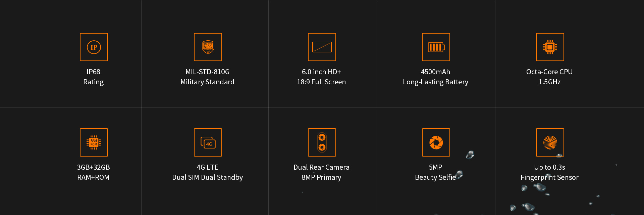644x215 pixels.
Task: Click the 4G LTE SIM icon
Action: click(x=208, y=142)
